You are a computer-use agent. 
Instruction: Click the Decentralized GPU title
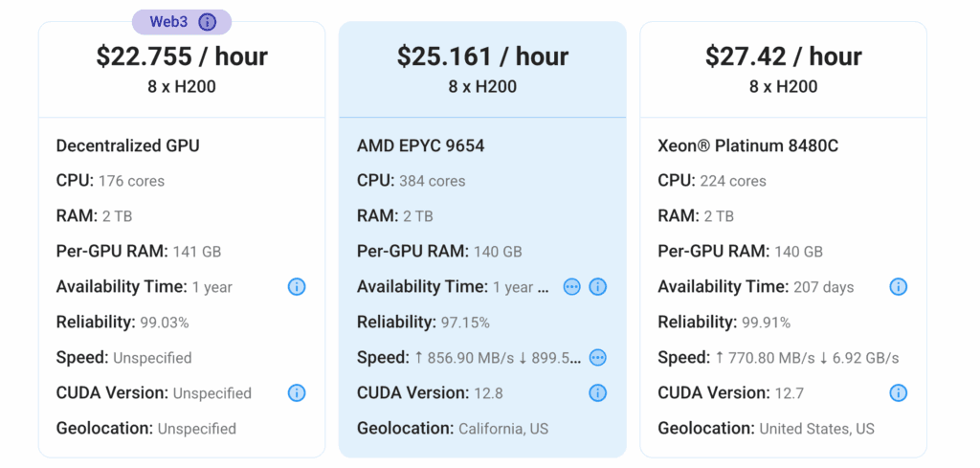coord(128,145)
